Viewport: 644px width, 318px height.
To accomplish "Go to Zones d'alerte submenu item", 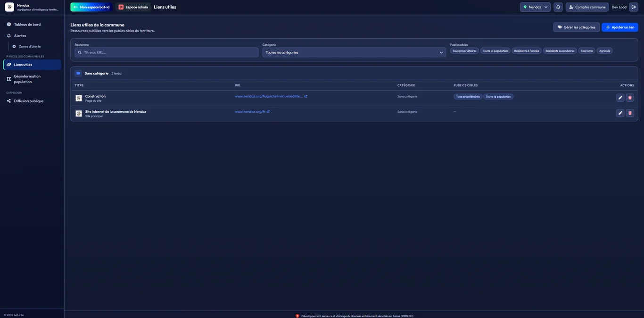I will coord(30,46).
